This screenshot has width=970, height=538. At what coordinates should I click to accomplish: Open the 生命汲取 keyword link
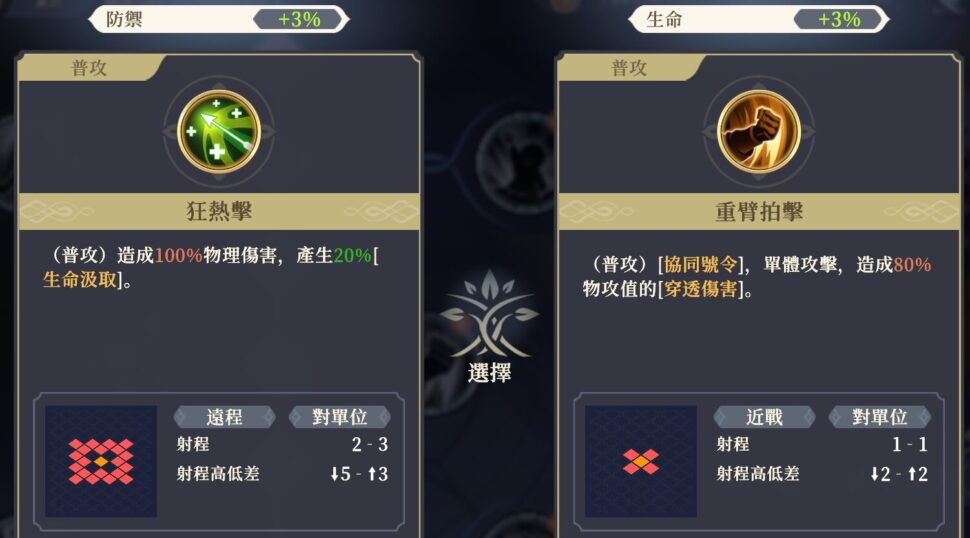point(80,280)
